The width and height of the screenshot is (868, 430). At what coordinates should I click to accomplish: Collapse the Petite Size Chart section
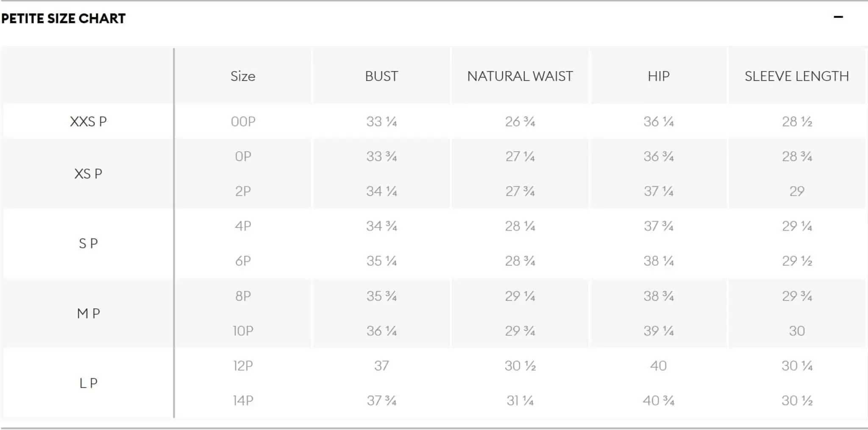pyautogui.click(x=838, y=17)
